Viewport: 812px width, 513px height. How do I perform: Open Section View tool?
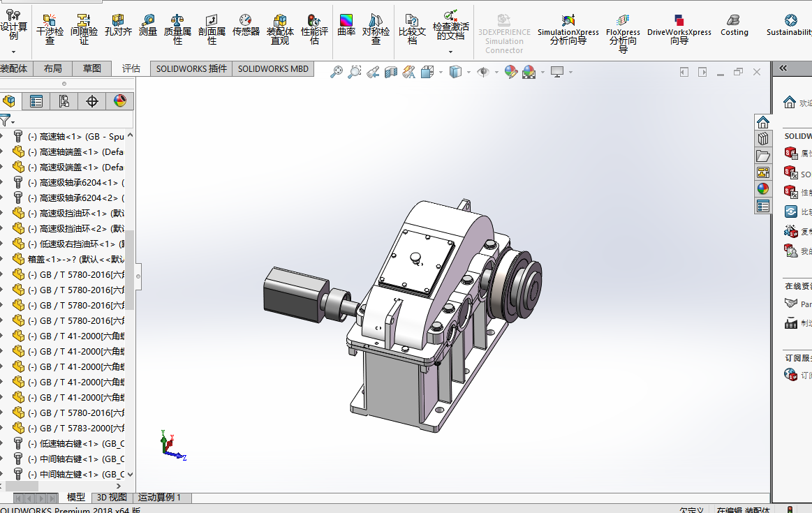point(391,72)
